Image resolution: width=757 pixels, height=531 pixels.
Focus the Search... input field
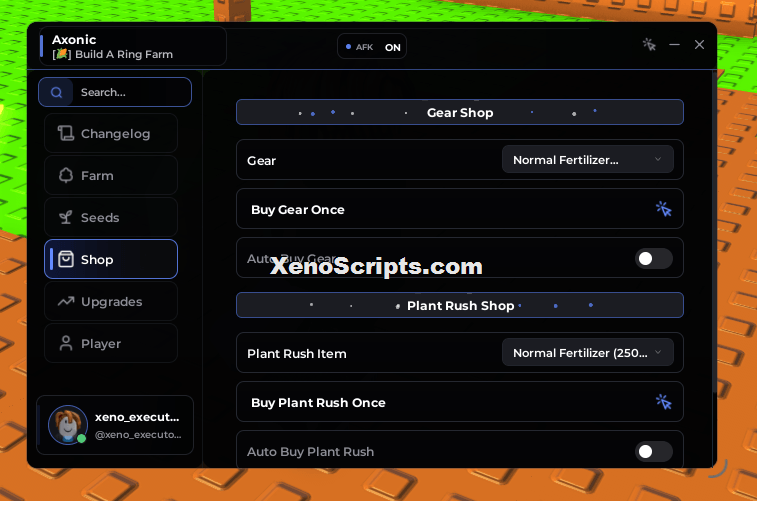[115, 92]
